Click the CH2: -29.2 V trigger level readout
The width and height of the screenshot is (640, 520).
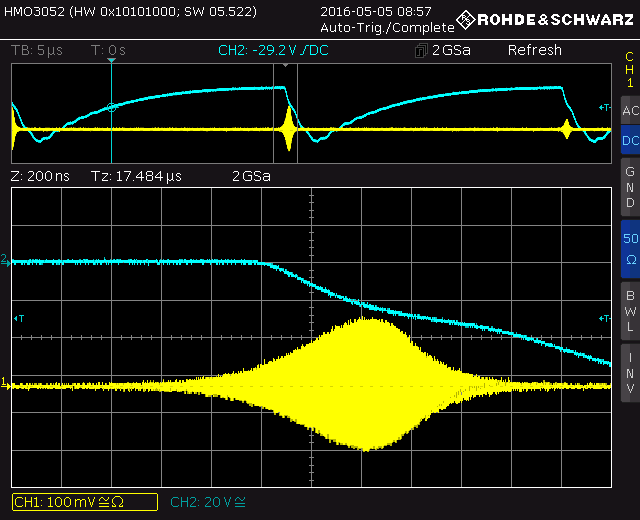pyautogui.click(x=275, y=50)
